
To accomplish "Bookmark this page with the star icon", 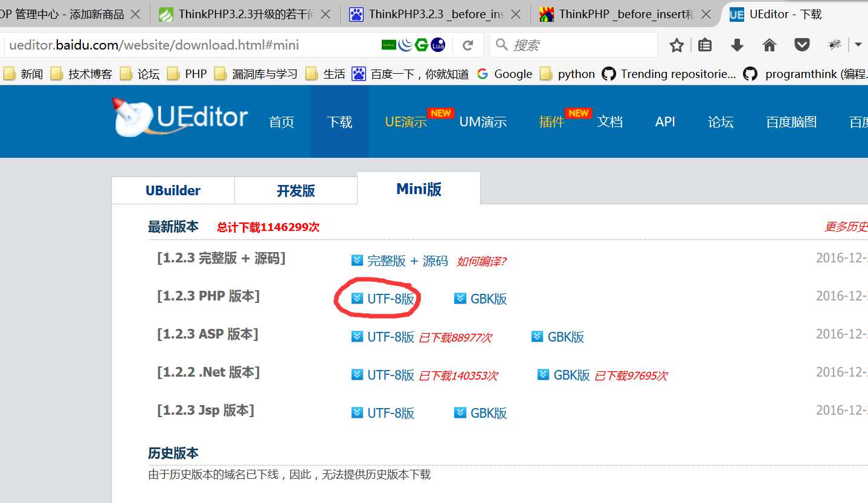I will 677,45.
